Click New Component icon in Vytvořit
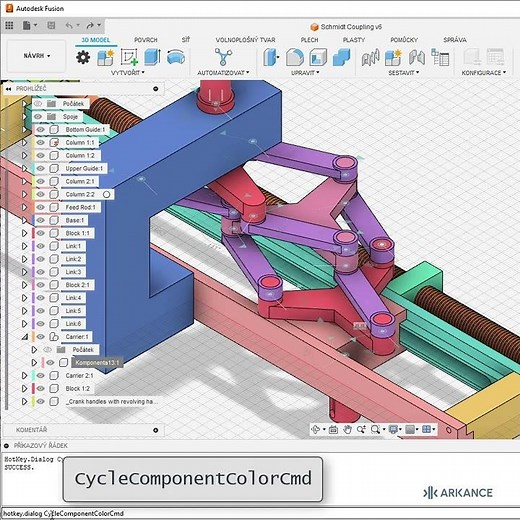 click(x=106, y=57)
